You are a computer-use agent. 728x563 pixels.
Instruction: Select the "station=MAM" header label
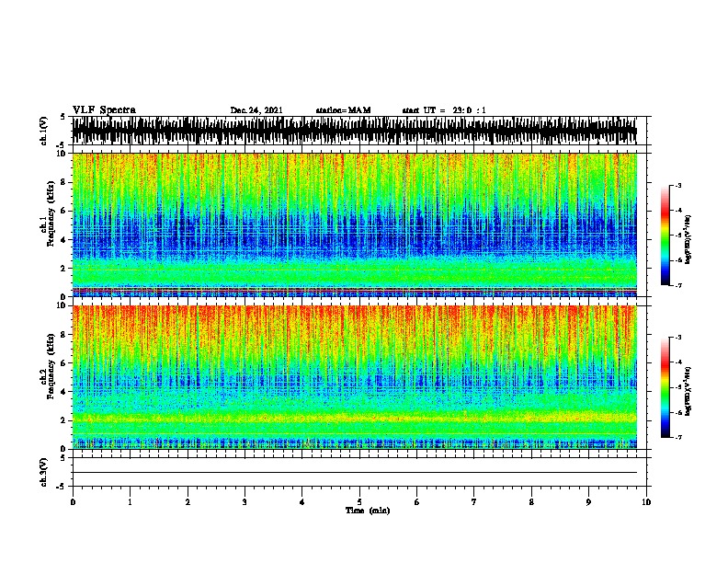343,110
